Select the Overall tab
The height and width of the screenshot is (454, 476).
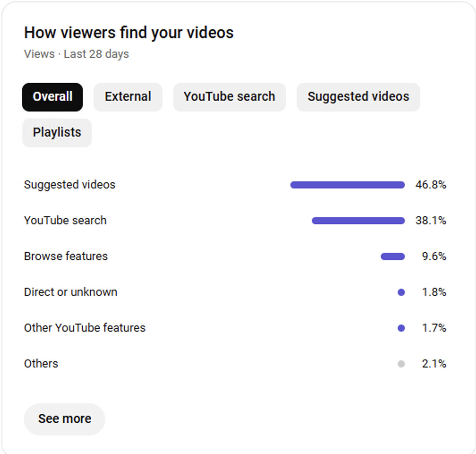click(x=52, y=97)
